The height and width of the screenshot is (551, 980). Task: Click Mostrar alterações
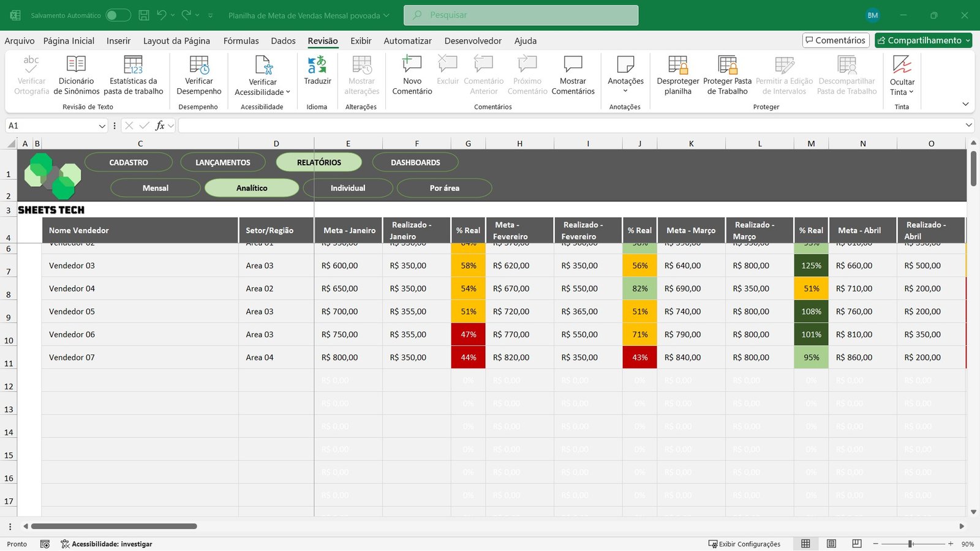click(x=361, y=75)
